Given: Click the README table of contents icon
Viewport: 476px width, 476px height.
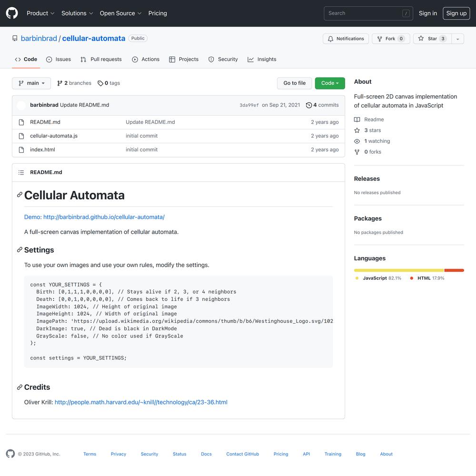Looking at the screenshot, I should pos(21,172).
